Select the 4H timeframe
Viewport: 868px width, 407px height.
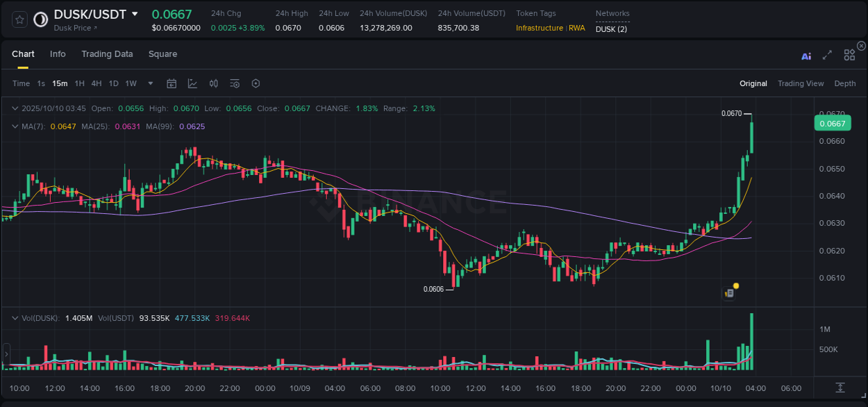97,83
